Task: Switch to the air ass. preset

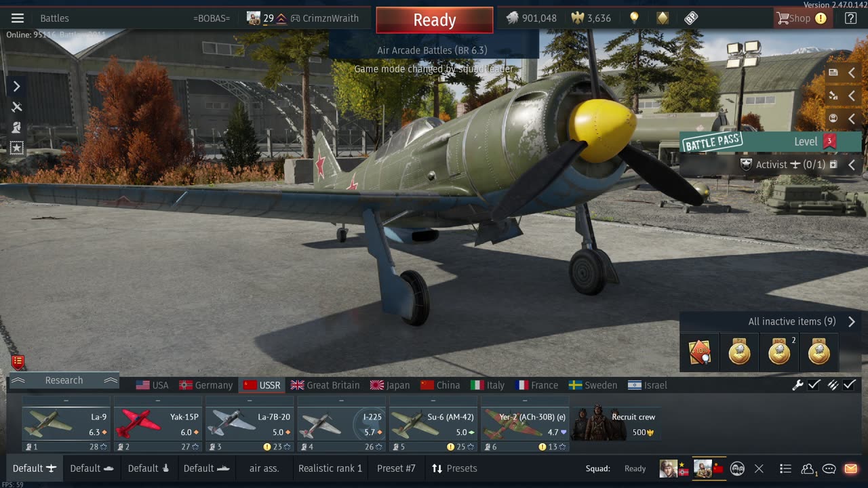Action: tap(264, 468)
